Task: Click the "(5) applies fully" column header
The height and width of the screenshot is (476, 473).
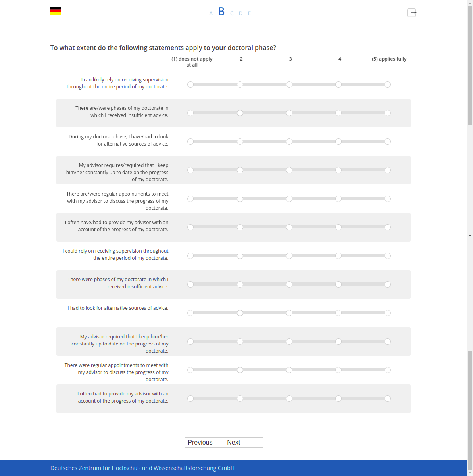Action: pos(389,59)
